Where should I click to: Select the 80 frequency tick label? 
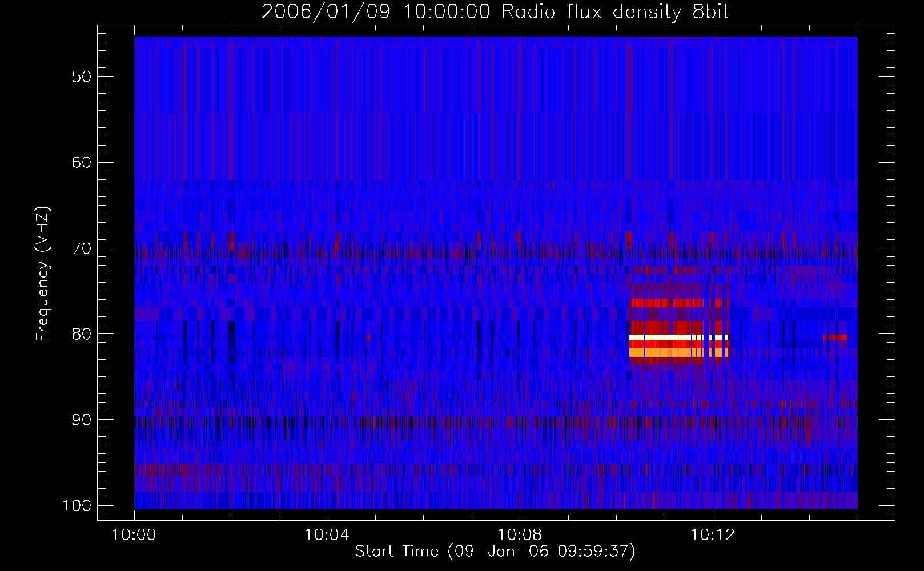point(82,334)
